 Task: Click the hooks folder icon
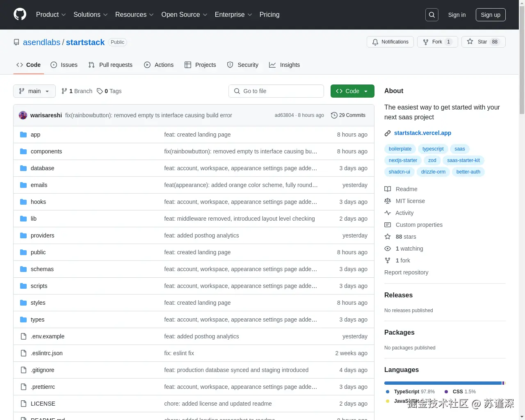23,202
